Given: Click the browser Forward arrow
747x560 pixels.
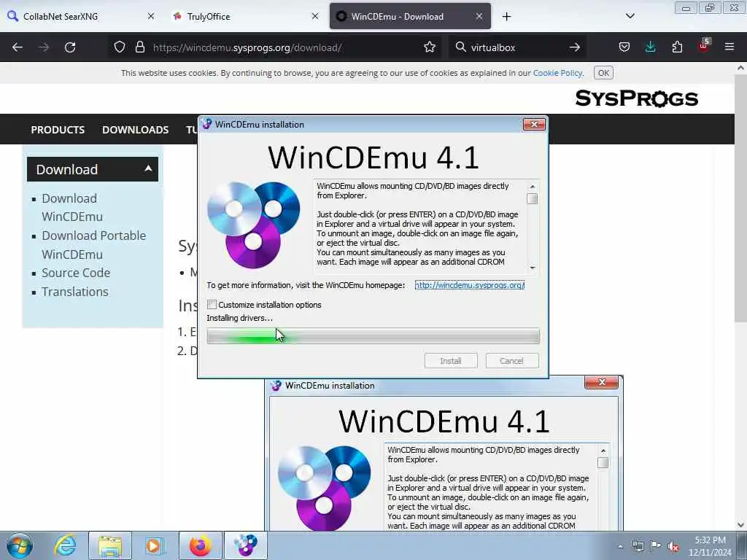Looking at the screenshot, I should click(x=44, y=47).
